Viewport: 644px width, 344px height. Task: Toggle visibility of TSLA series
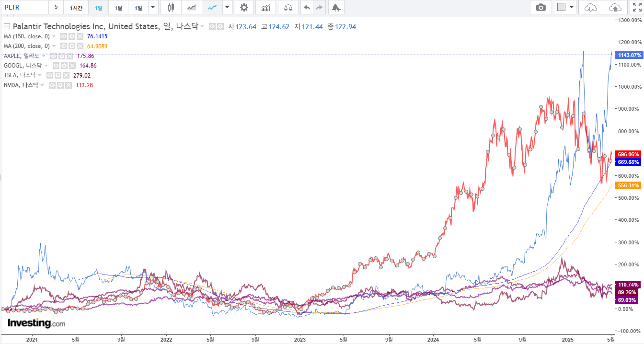pyautogui.click(x=49, y=75)
